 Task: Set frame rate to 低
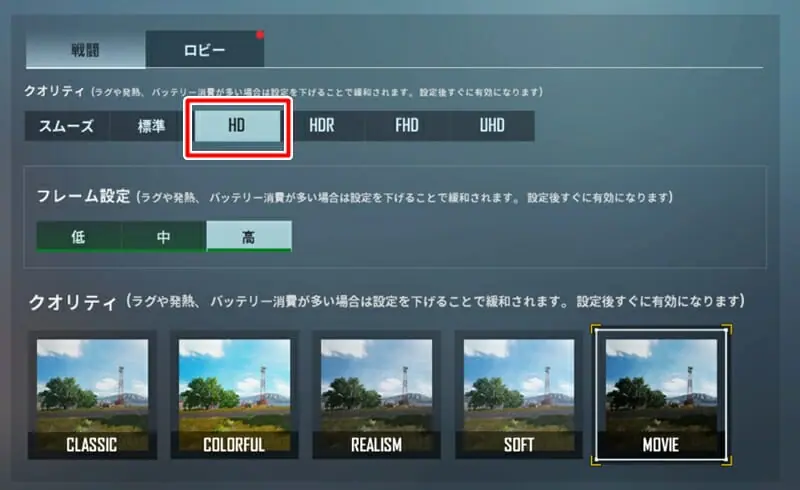click(x=79, y=236)
